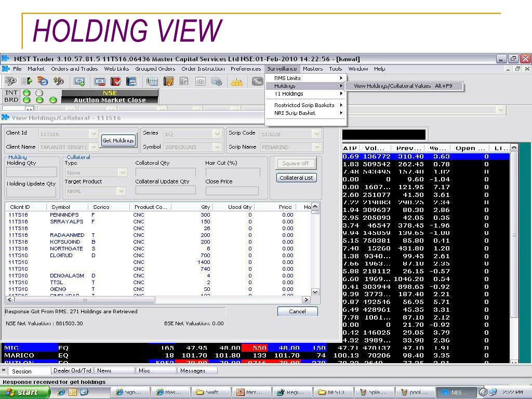Click the Collateral Qty input field
The height and width of the screenshot is (399, 532).
coord(166,172)
